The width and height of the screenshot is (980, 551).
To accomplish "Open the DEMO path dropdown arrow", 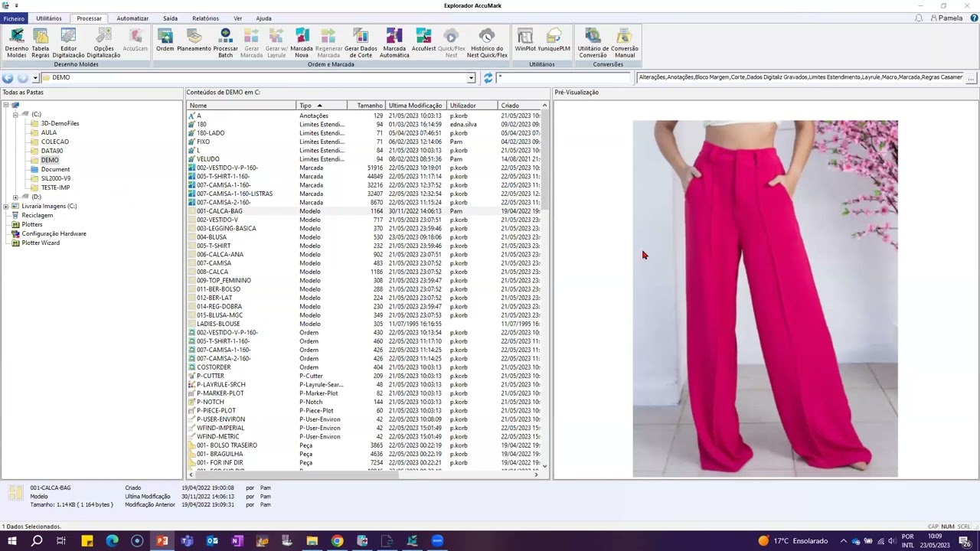I will [x=471, y=78].
